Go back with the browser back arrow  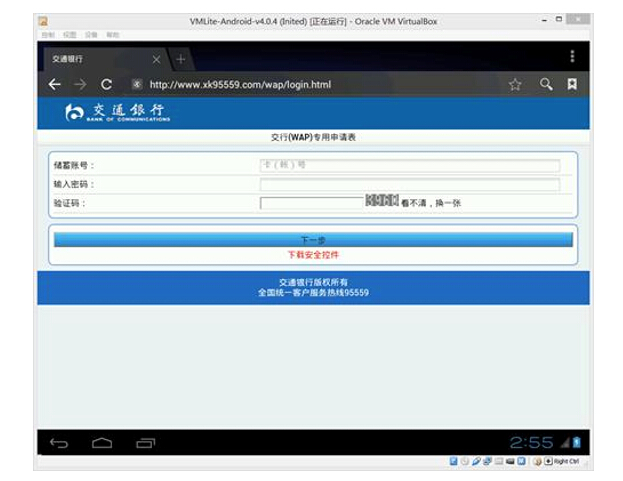point(54,84)
